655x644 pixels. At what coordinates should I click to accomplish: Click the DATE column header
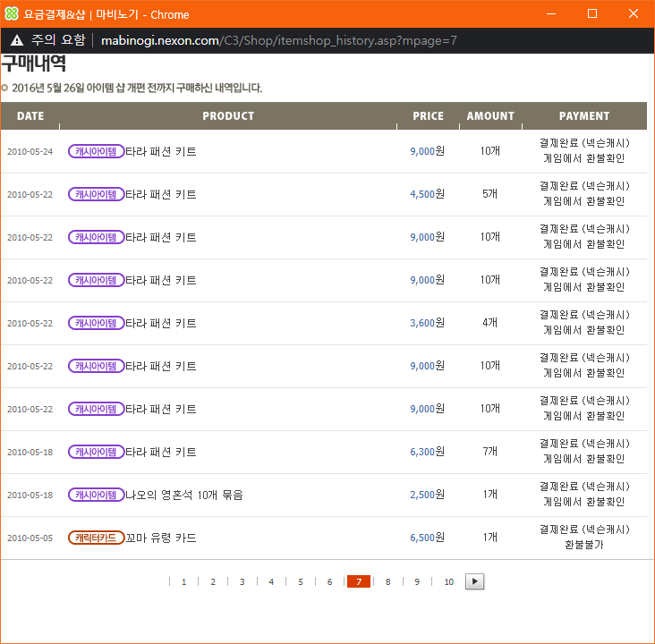(x=30, y=115)
